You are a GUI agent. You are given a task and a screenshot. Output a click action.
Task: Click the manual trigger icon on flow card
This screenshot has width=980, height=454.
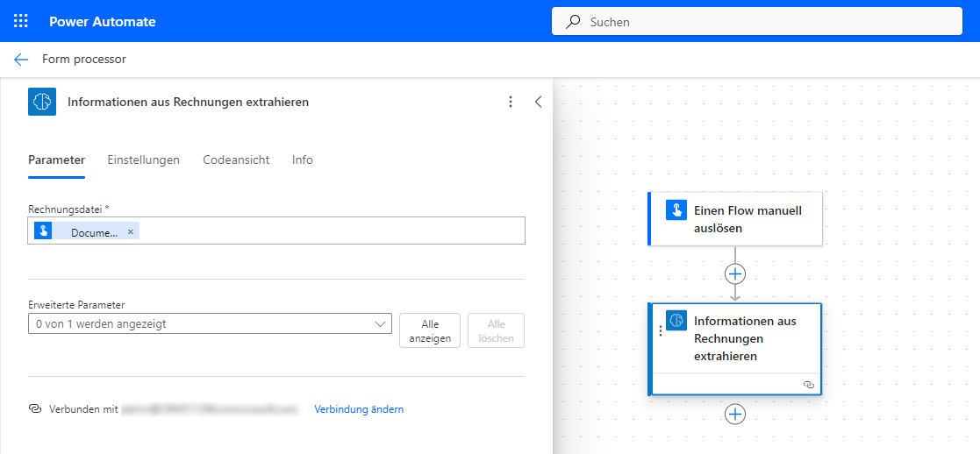pyautogui.click(x=676, y=209)
